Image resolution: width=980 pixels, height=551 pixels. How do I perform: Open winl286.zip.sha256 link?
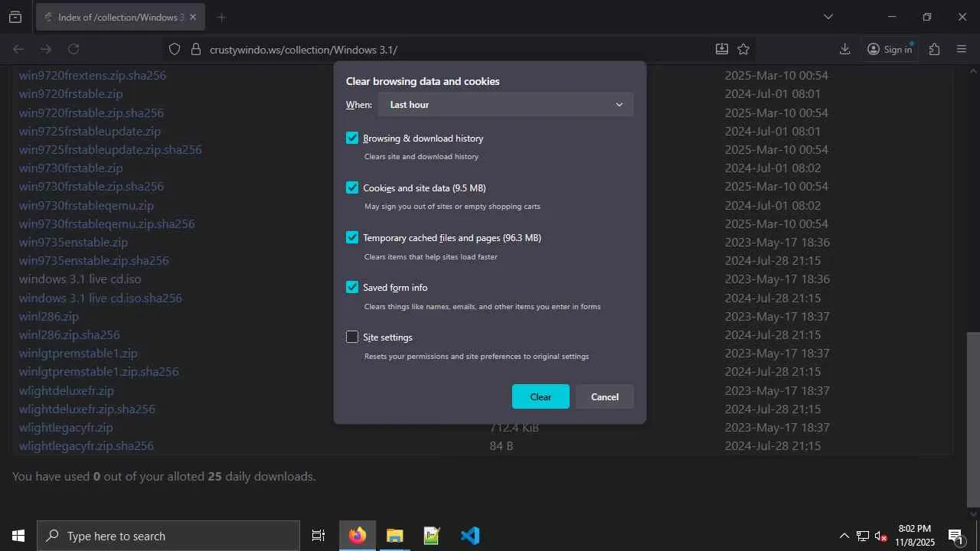70,335
